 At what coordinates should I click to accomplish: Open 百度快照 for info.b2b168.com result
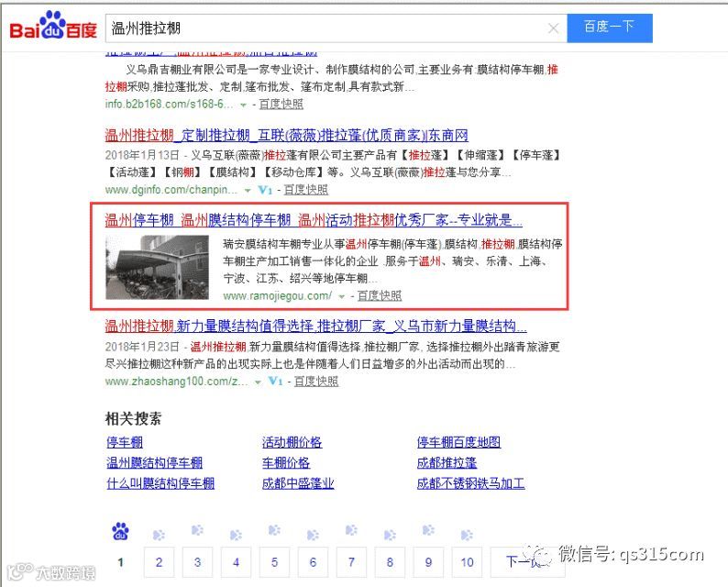281,104
